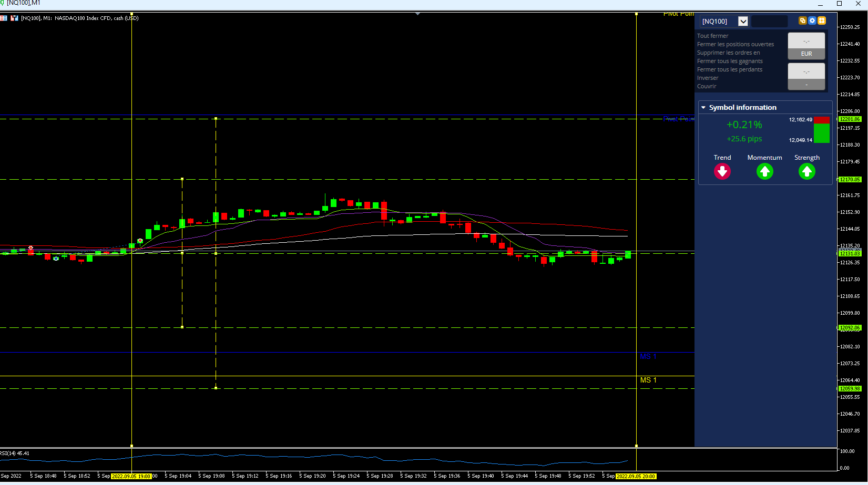Open the market depth table icon
Image resolution: width=868 pixels, height=485 pixels.
point(4,18)
